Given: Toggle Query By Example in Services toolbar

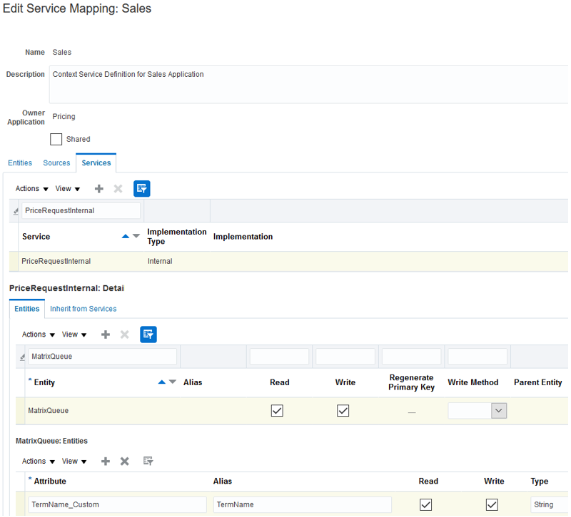Looking at the screenshot, I should 142,189.
